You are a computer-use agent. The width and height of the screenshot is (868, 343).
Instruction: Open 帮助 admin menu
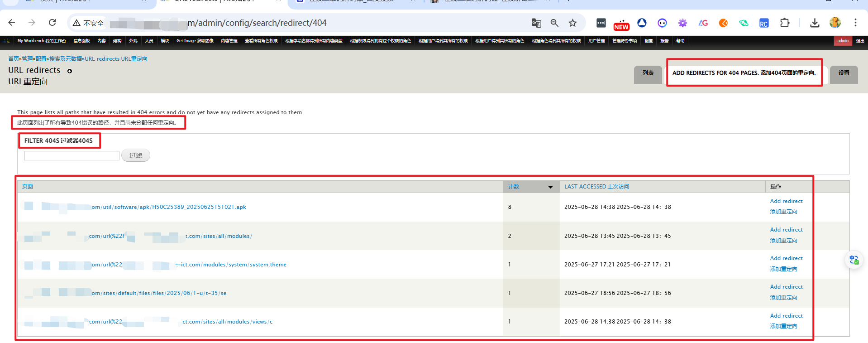coord(680,41)
